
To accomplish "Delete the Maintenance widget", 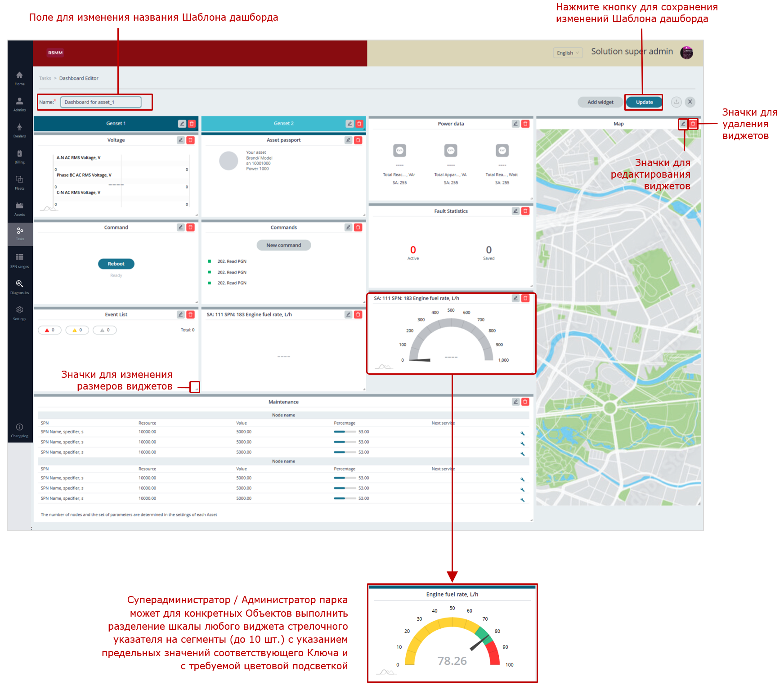I will click(x=525, y=402).
